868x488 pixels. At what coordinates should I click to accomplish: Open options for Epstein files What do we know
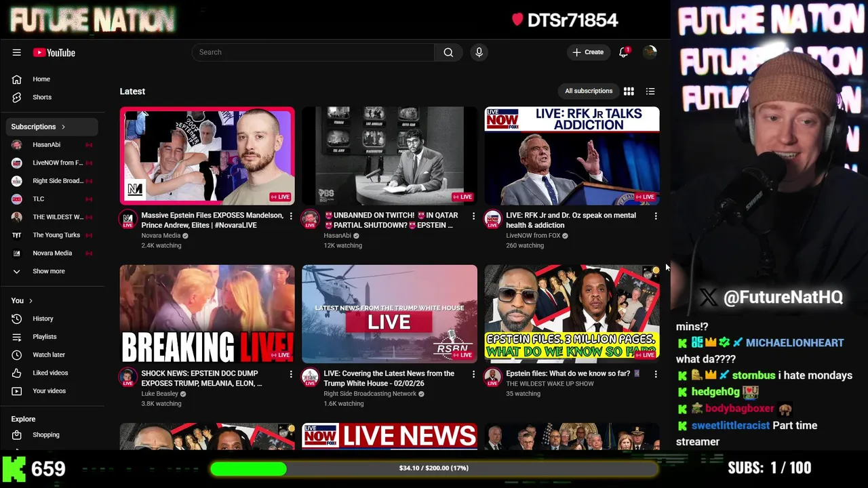pyautogui.click(x=655, y=374)
